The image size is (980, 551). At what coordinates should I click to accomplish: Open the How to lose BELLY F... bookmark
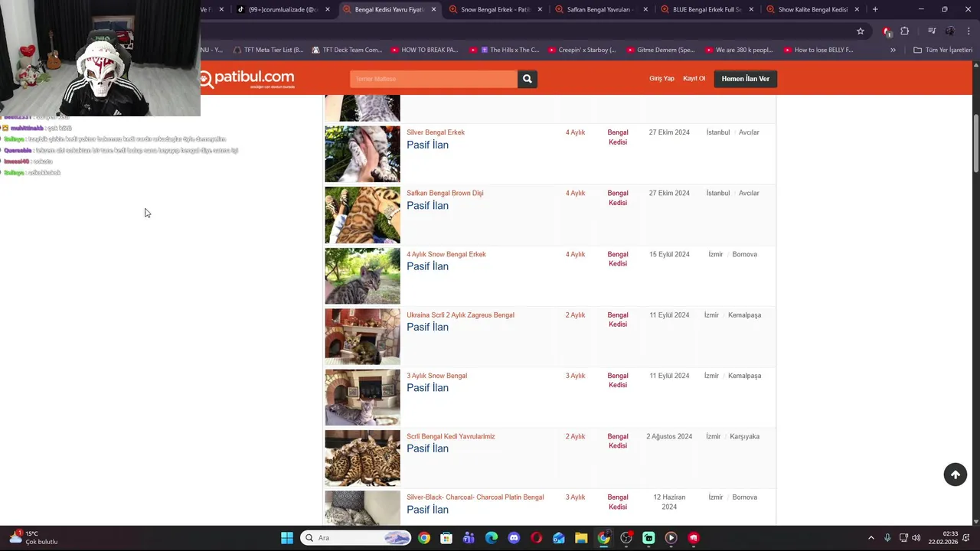click(818, 50)
